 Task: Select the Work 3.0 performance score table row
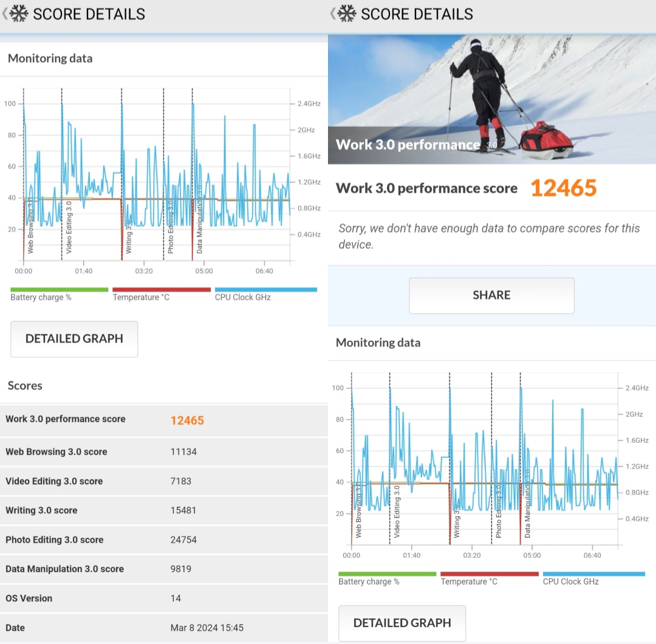163,420
